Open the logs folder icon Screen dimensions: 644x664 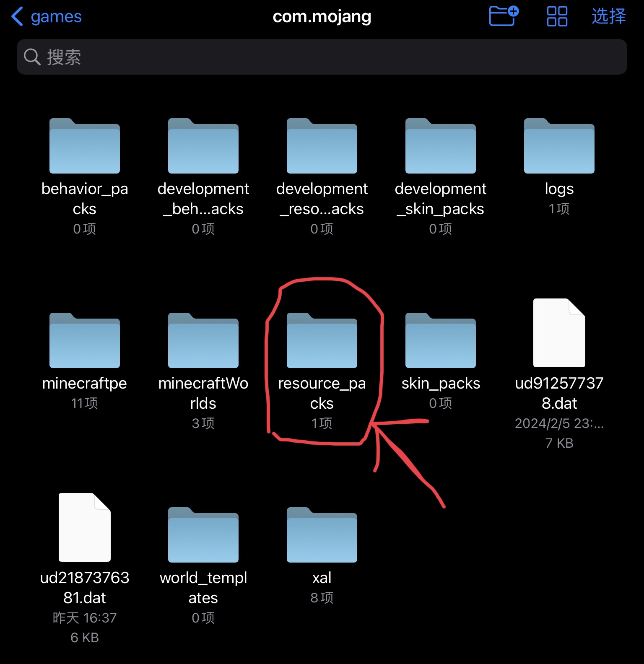pos(559,146)
